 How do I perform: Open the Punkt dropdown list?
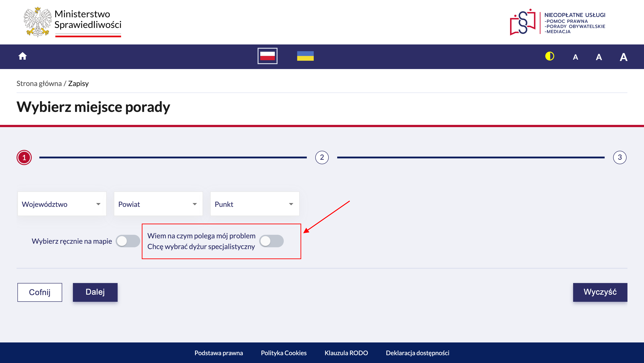[254, 204]
